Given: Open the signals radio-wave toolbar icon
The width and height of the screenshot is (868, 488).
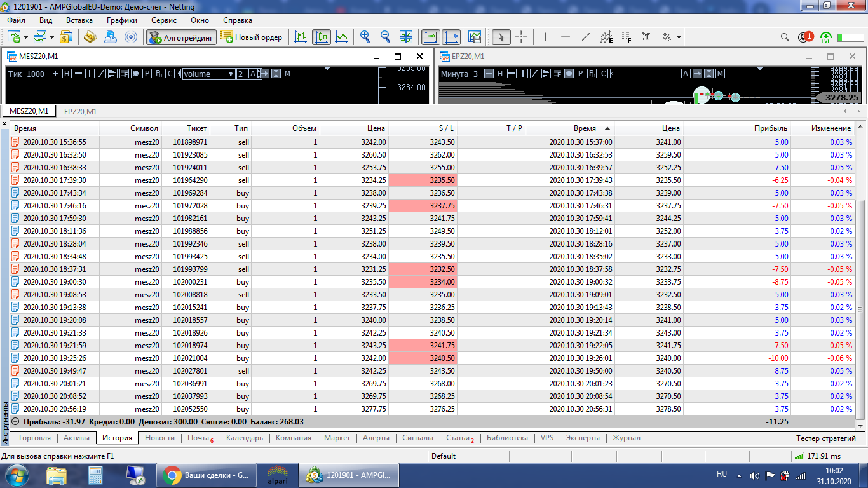Looking at the screenshot, I should (131, 37).
